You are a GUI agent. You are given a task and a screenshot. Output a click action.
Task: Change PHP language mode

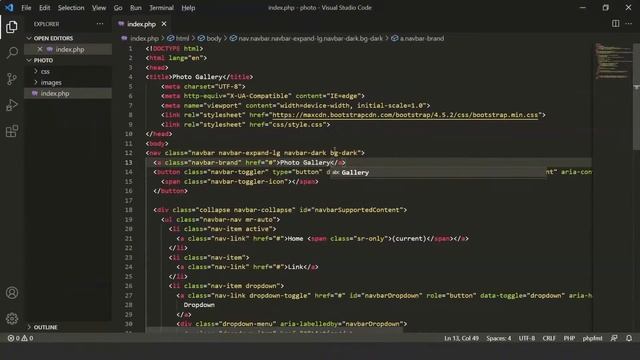point(569,338)
